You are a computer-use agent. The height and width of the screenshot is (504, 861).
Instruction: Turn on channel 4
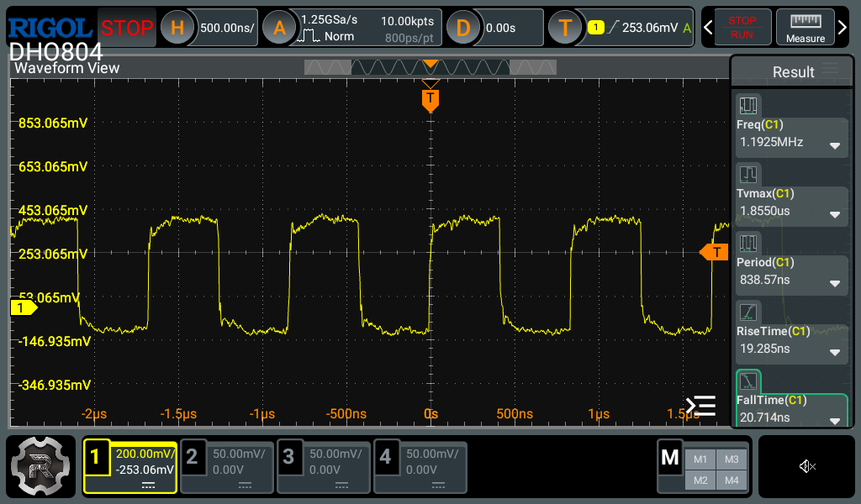(x=420, y=467)
